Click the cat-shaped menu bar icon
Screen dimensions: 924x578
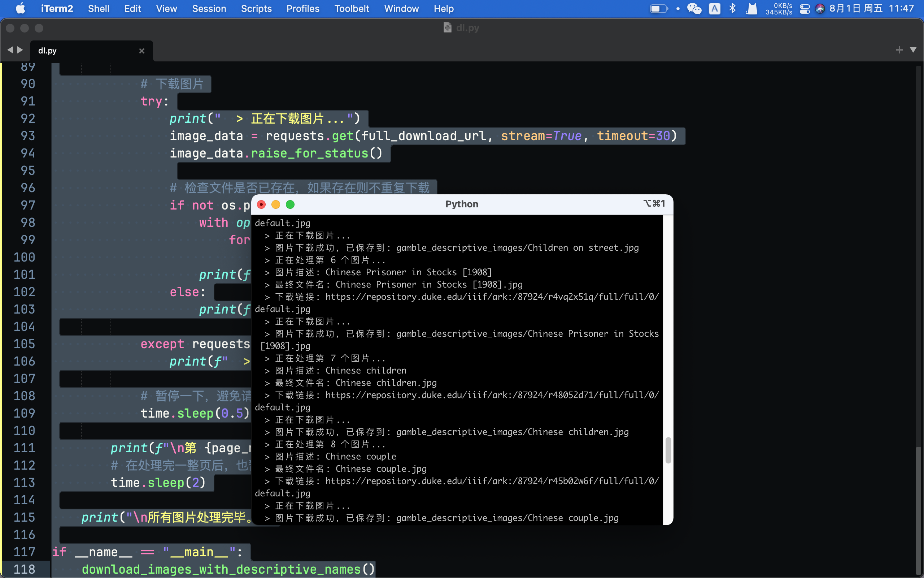tap(751, 8)
